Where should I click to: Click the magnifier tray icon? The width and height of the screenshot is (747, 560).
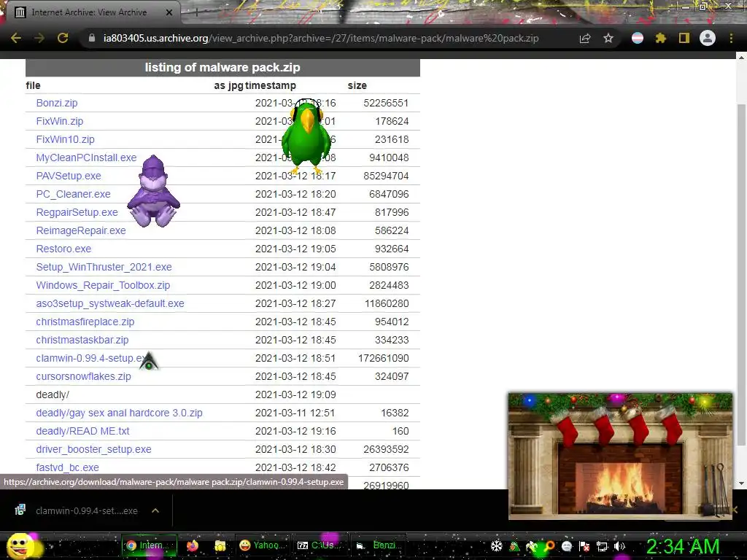click(549, 546)
